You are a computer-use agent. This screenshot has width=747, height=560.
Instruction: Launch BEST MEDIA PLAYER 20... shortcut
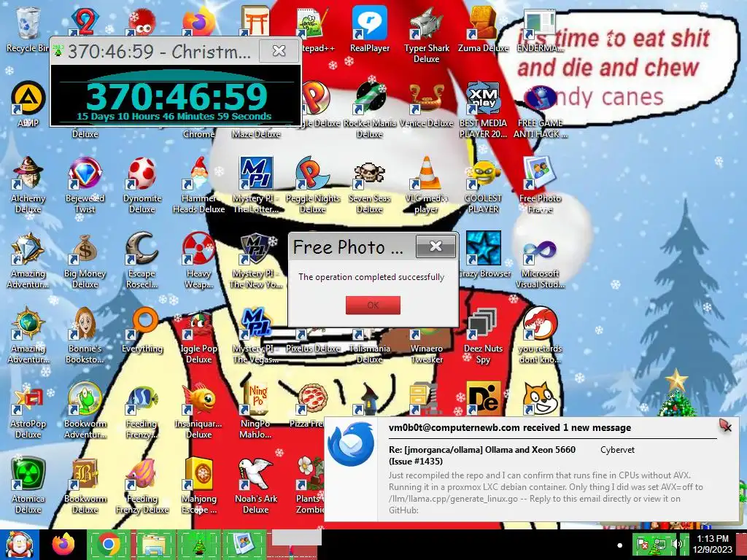point(483,109)
